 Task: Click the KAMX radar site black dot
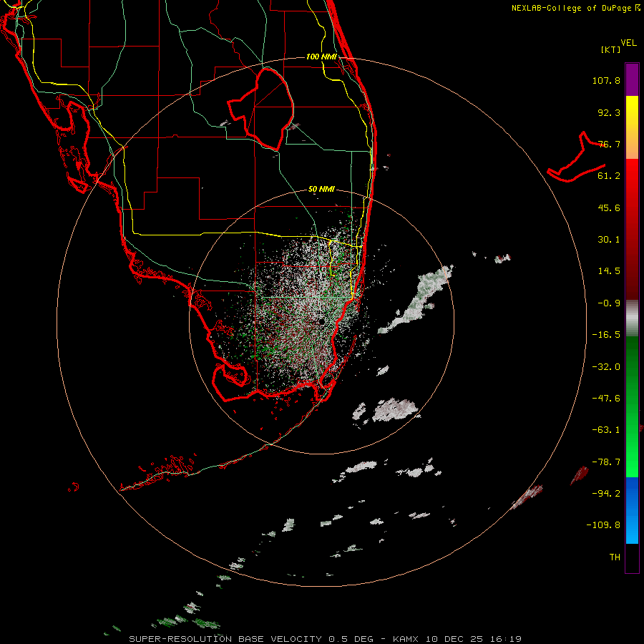[321, 322]
